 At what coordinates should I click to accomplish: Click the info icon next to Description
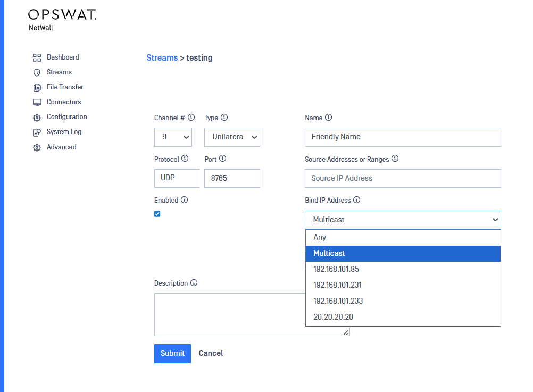click(194, 283)
